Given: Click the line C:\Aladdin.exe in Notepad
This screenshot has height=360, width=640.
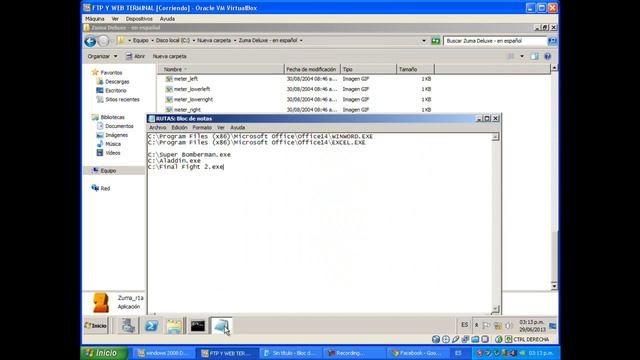Looking at the screenshot, I should point(174,161).
